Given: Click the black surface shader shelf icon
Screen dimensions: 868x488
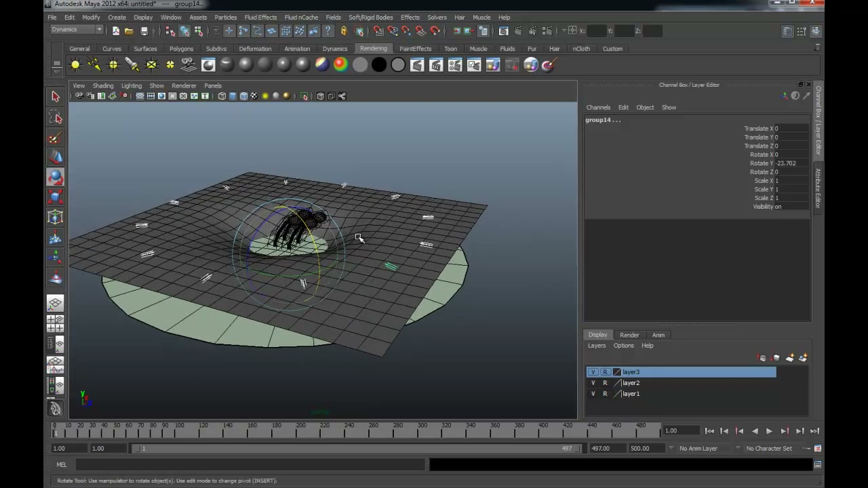Looking at the screenshot, I should click(x=379, y=65).
